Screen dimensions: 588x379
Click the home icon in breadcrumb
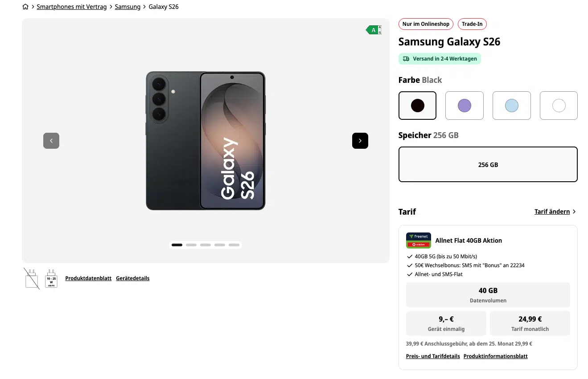(x=25, y=7)
